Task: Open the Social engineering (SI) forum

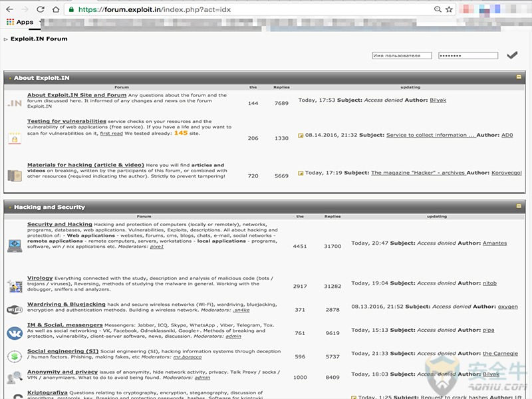Action: pos(63,351)
